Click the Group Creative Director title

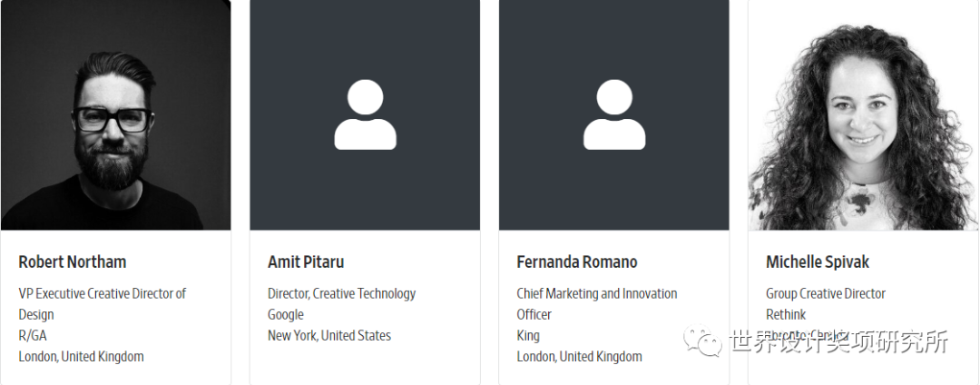[x=826, y=293]
